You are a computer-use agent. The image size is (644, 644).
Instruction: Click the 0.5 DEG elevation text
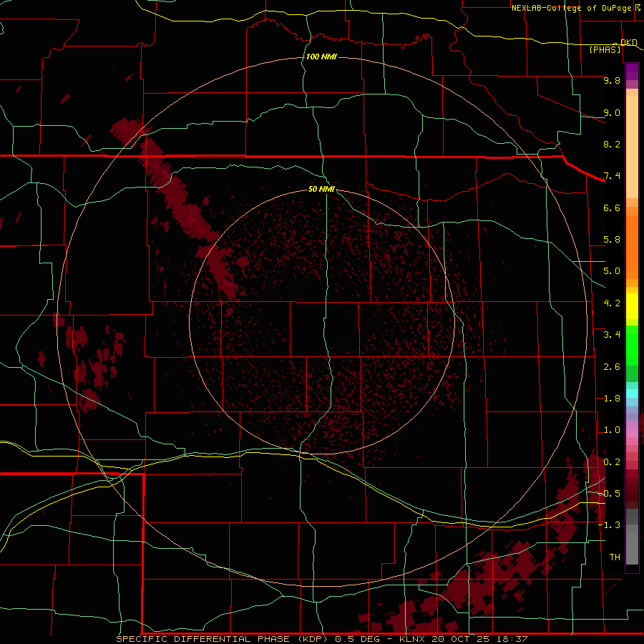(x=357, y=639)
